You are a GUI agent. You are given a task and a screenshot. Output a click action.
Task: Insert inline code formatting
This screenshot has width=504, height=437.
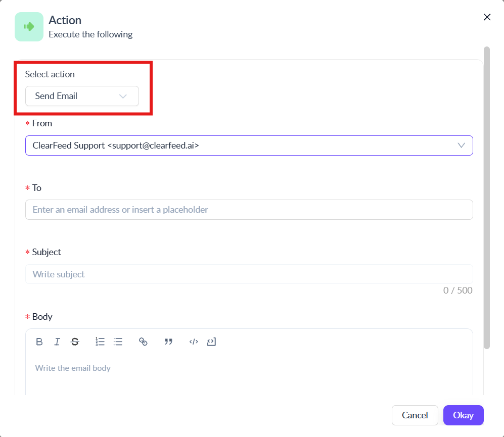tap(194, 342)
